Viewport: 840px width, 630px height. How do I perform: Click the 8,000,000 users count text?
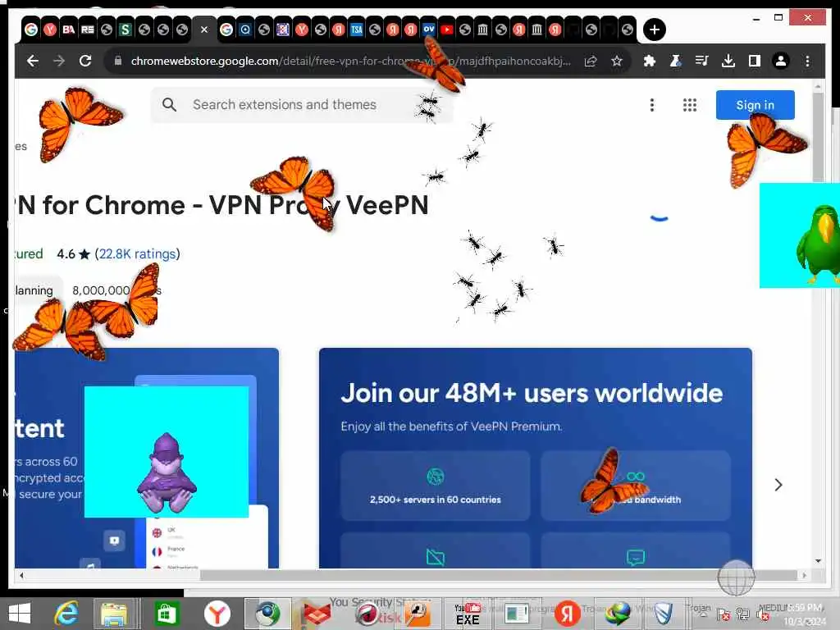pos(116,290)
